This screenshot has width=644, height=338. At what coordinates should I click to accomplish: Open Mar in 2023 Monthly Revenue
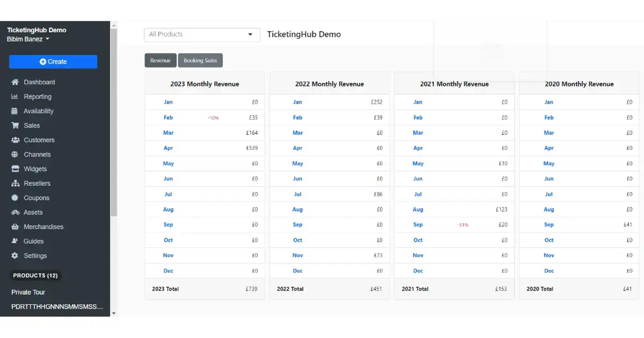[168, 133]
